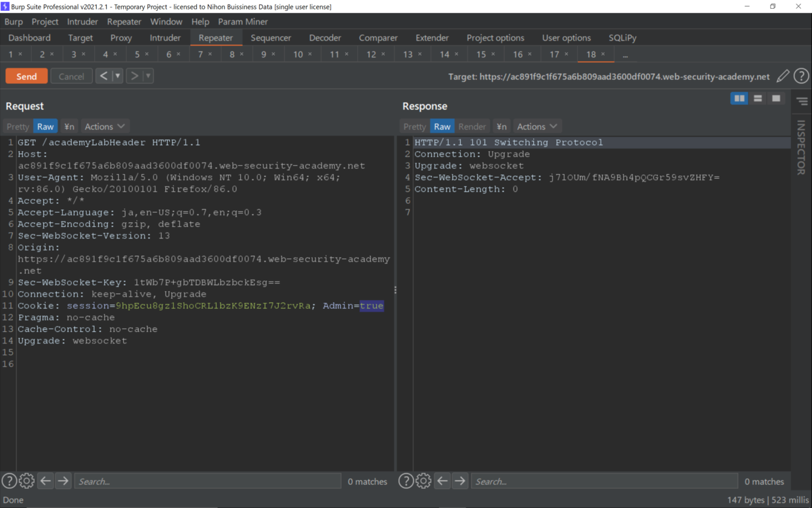Open the Inspector hamburger menu icon
This screenshot has height=508, width=812.
click(x=802, y=102)
